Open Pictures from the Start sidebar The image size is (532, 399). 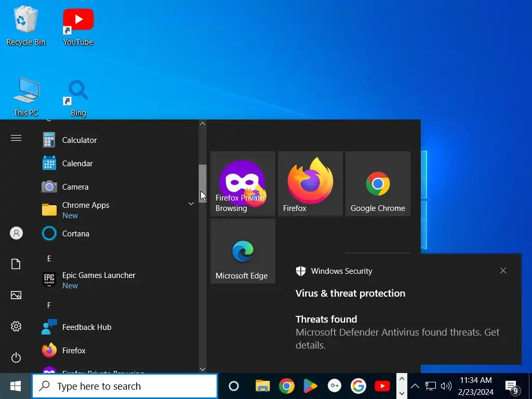(x=16, y=295)
